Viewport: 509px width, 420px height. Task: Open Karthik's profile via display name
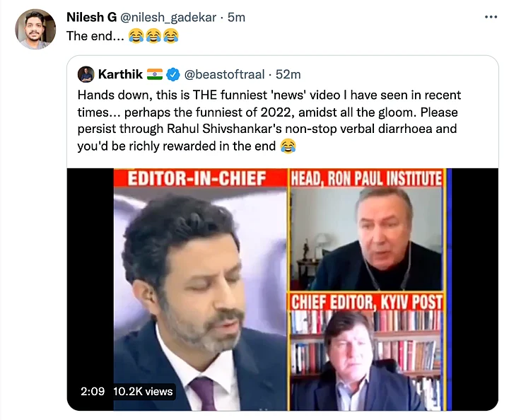pos(119,74)
